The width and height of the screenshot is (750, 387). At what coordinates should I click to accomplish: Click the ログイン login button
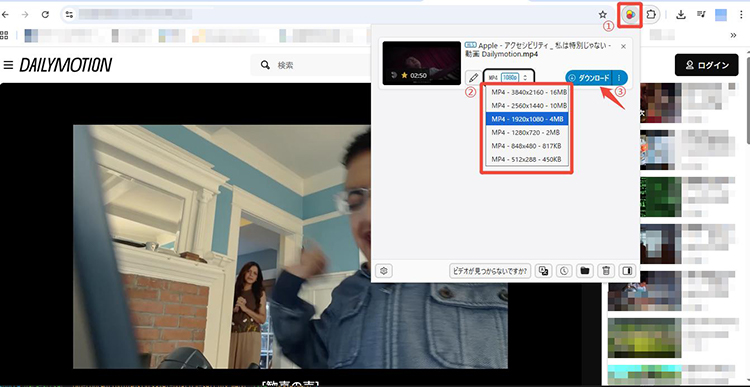(x=706, y=65)
